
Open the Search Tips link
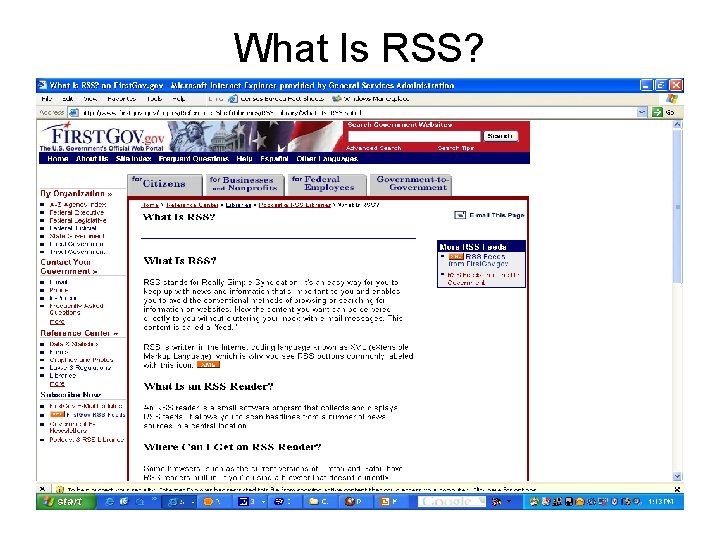[456, 148]
